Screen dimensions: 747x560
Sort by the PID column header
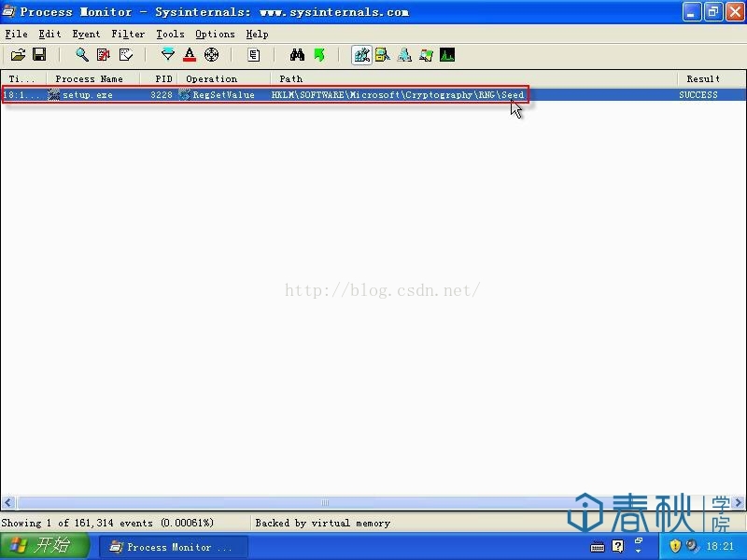click(159, 78)
